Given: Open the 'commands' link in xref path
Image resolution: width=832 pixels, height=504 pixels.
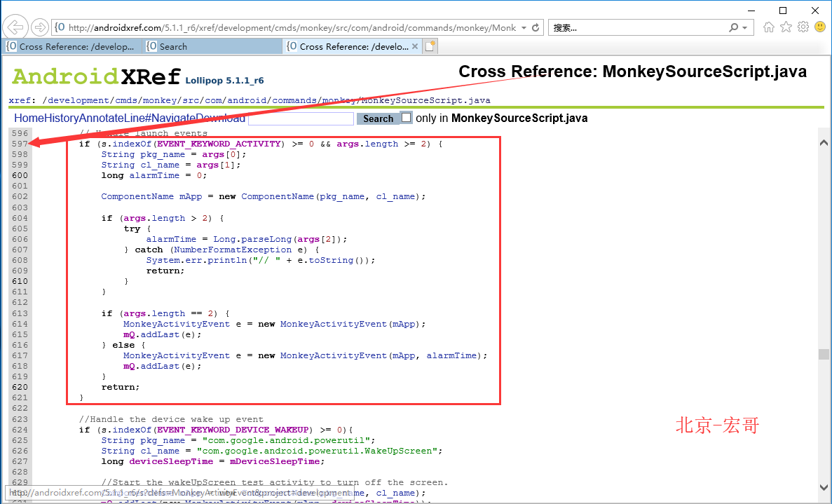Looking at the screenshot, I should [x=294, y=100].
